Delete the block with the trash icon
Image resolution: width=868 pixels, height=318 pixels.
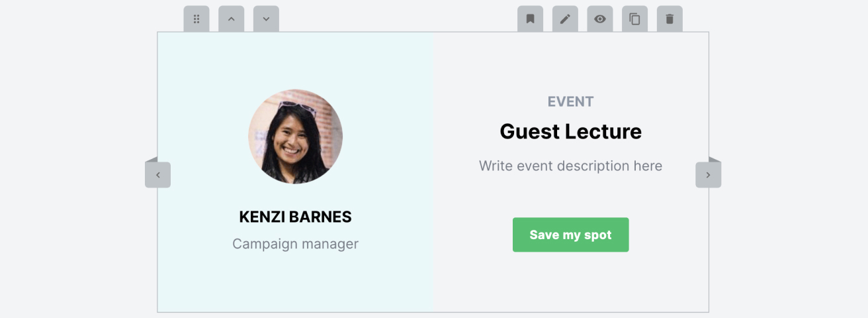[x=670, y=19]
